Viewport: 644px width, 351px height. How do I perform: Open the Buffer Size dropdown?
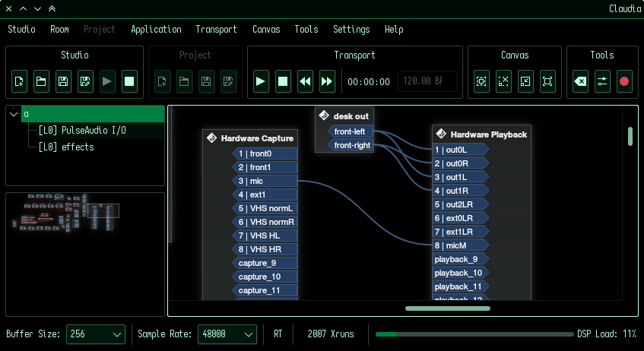point(96,334)
